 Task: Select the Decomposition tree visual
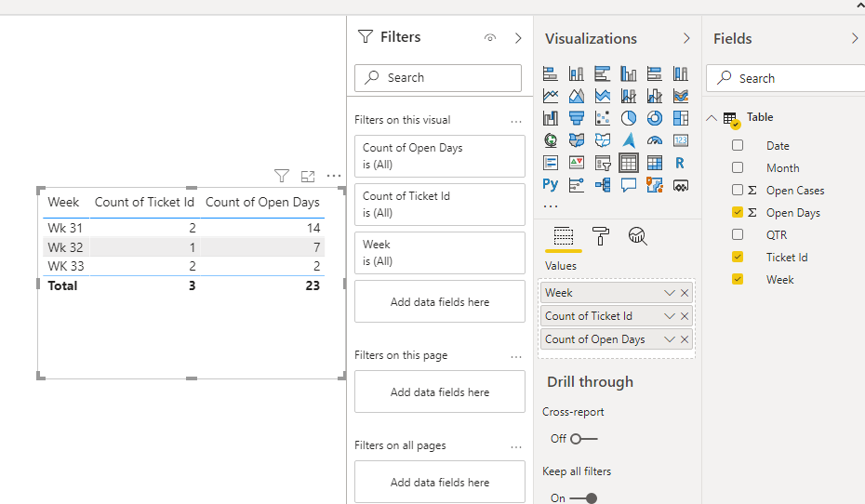603,185
